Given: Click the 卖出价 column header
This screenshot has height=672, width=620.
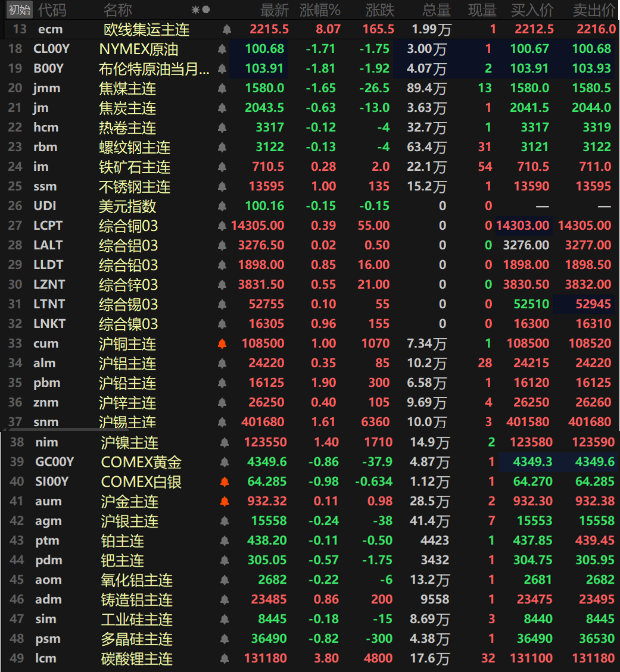Looking at the screenshot, I should pyautogui.click(x=594, y=10).
